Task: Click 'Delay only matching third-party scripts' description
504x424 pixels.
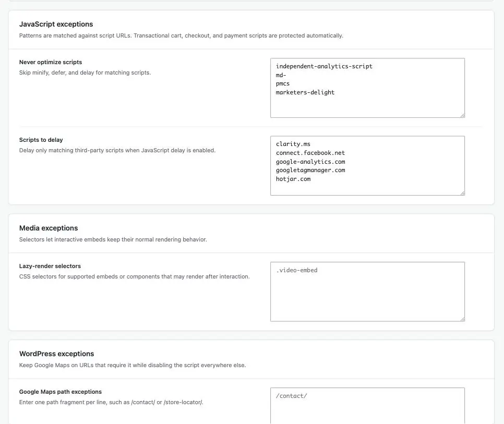Action: tap(117, 150)
